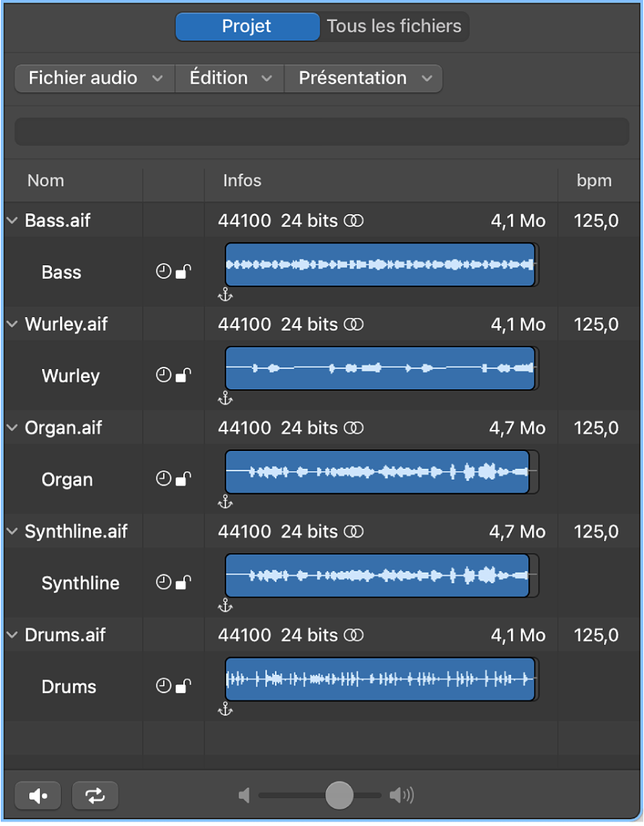Screen dimensions: 644x826
Task: Click the bpm column header
Action: [x=594, y=180]
